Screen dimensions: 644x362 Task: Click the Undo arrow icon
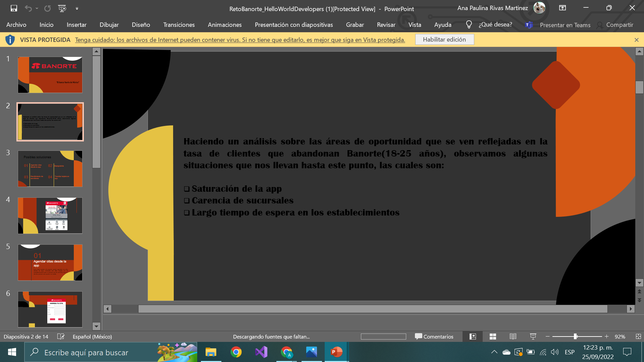(x=28, y=8)
